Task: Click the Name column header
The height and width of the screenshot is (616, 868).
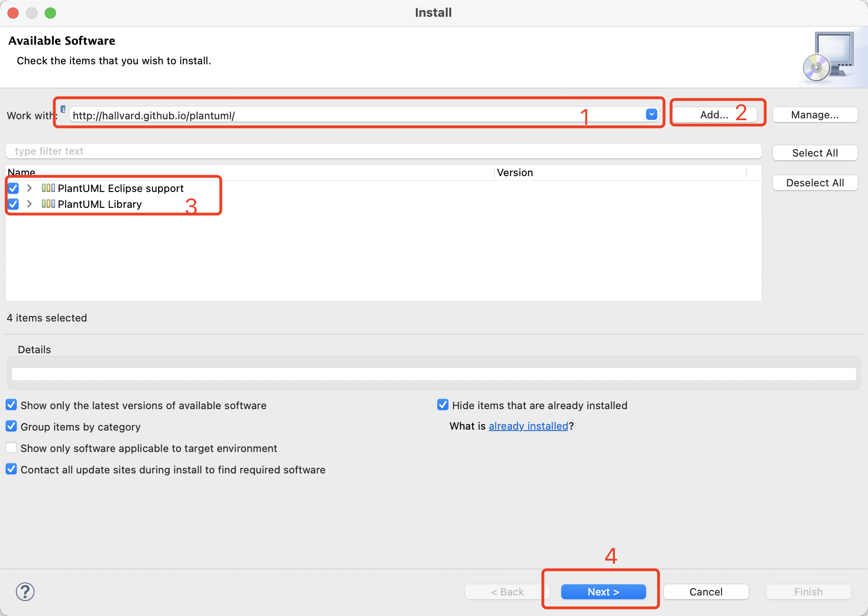Action: coord(250,172)
